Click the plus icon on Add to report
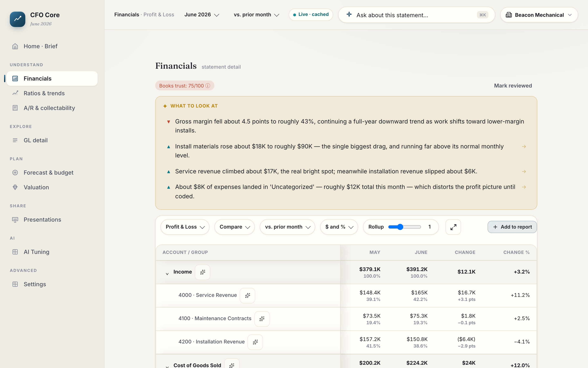This screenshot has width=588, height=368. 495,227
